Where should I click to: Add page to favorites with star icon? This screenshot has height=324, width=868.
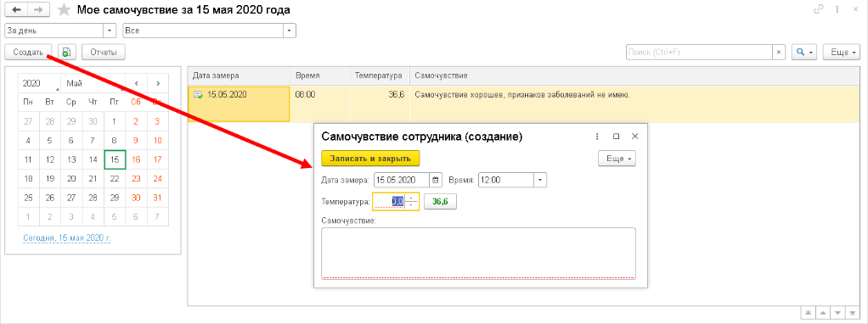(x=65, y=10)
